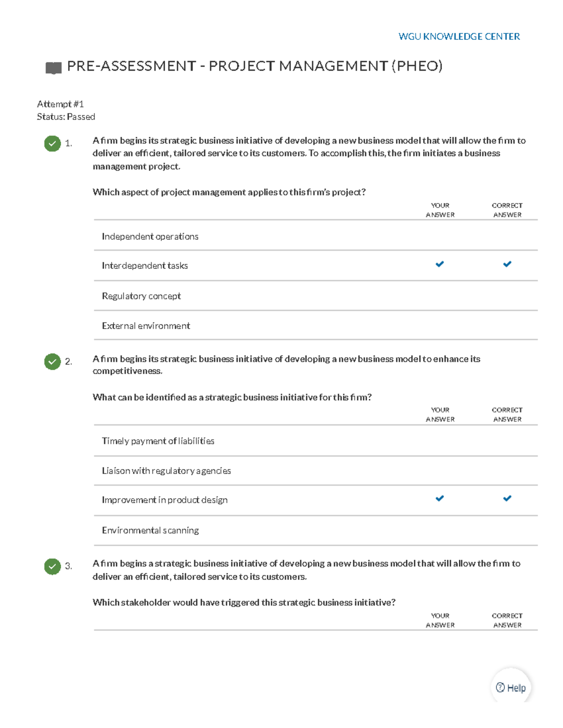Select the External environment answer option
563x728 pixels.
pyautogui.click(x=316, y=325)
